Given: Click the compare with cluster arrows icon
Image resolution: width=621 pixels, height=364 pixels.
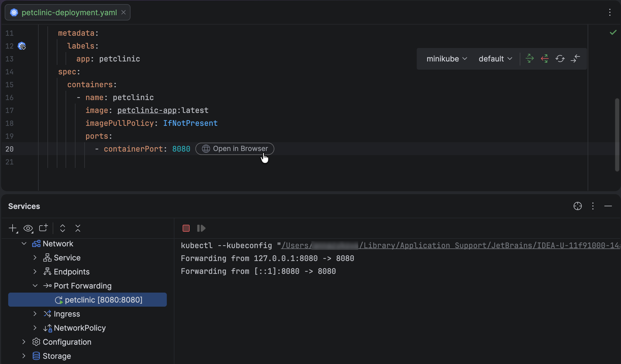Looking at the screenshot, I should point(575,59).
